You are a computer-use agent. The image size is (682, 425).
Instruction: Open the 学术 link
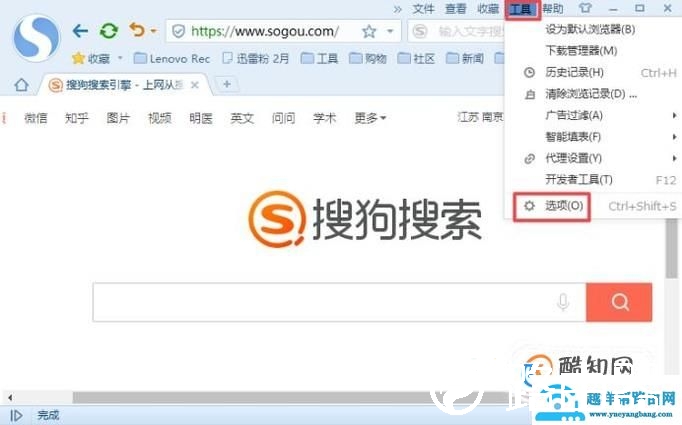(325, 118)
